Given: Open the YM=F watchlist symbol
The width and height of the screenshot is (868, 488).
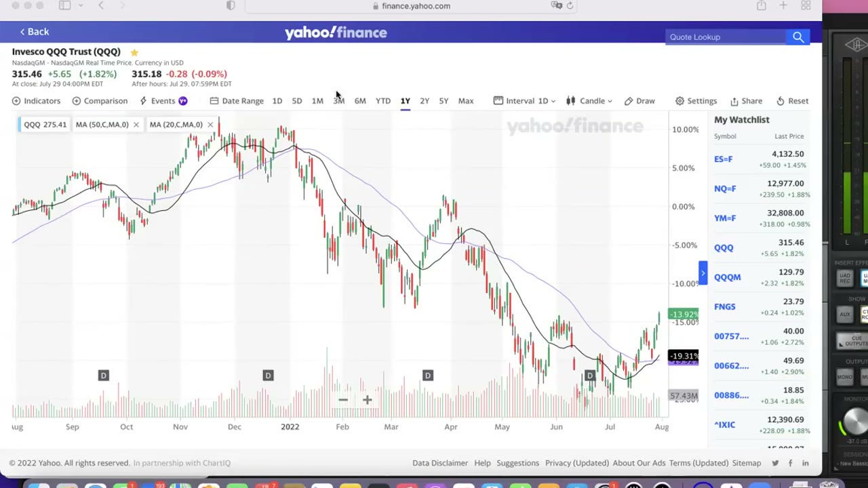Looking at the screenshot, I should click(725, 218).
